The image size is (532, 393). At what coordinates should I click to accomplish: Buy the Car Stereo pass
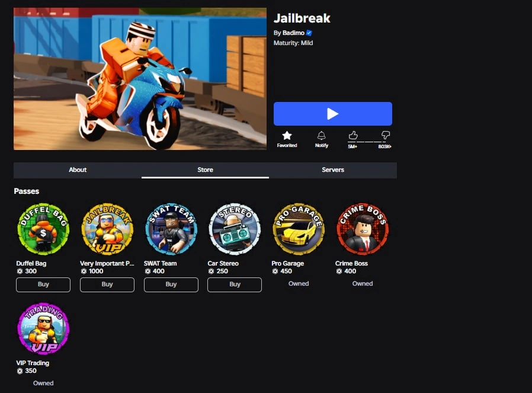pyautogui.click(x=235, y=285)
